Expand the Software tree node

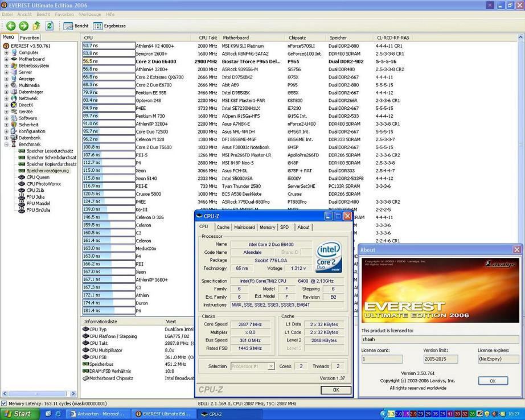[x=6, y=118]
